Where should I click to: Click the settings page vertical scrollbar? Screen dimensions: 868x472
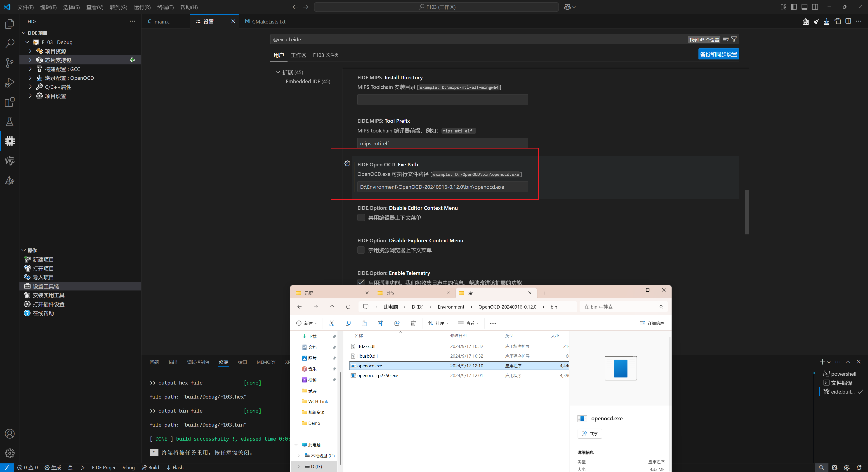pos(747,212)
